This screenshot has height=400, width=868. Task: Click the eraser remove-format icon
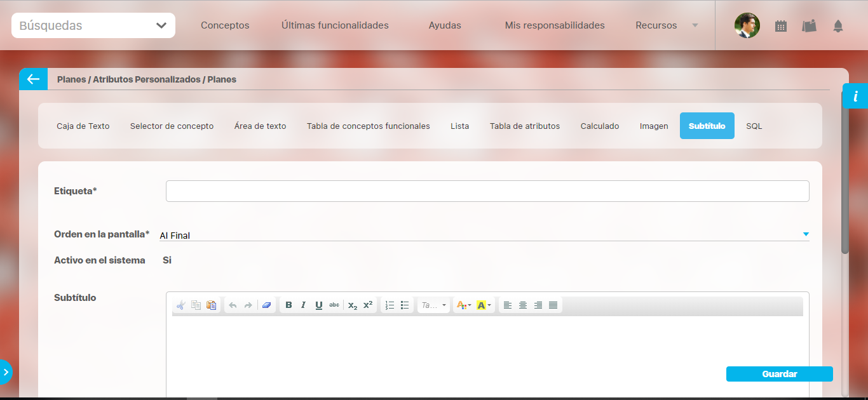(266, 305)
